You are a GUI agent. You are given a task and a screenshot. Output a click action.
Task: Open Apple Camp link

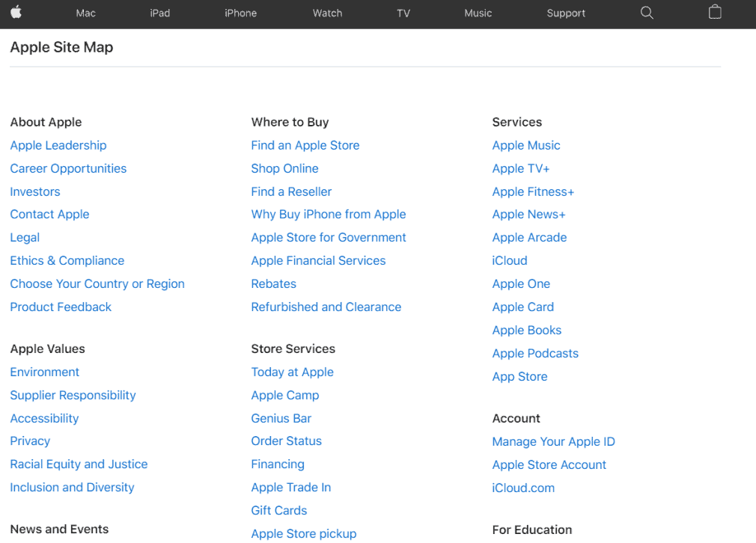pos(285,395)
